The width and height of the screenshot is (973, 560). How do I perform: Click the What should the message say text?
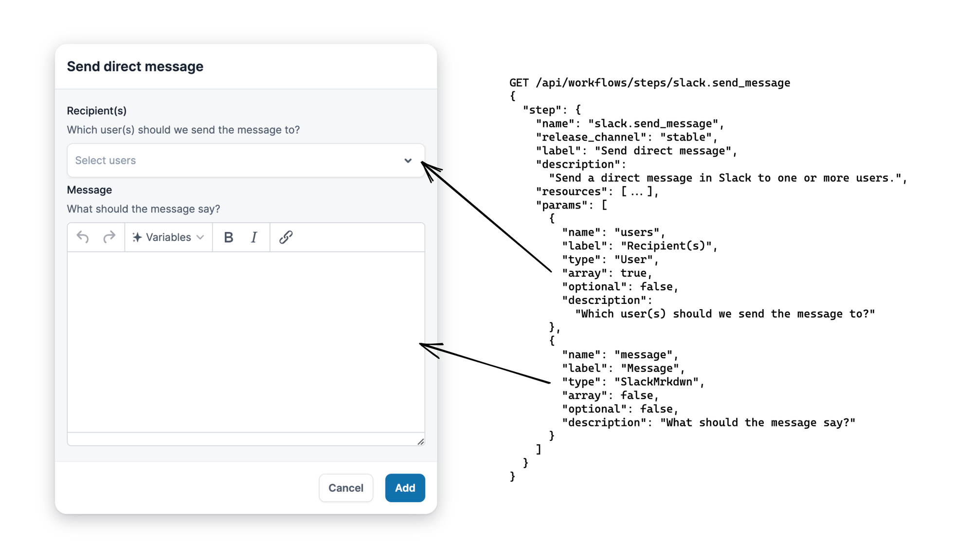[x=144, y=209]
